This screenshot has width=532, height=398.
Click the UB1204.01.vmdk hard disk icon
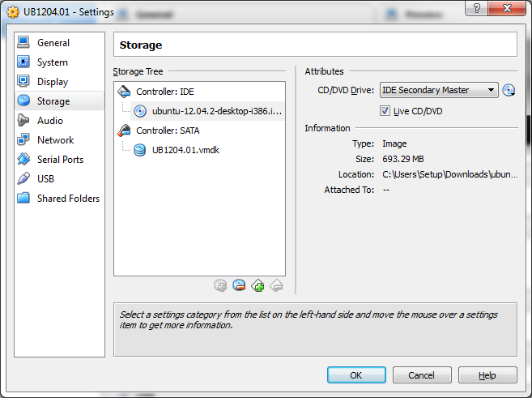140,150
